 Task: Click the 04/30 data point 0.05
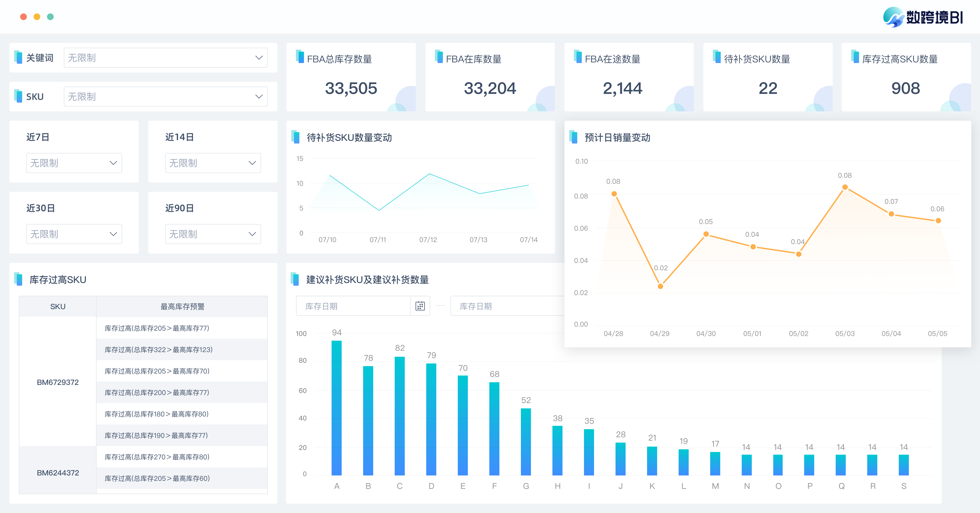coord(706,234)
